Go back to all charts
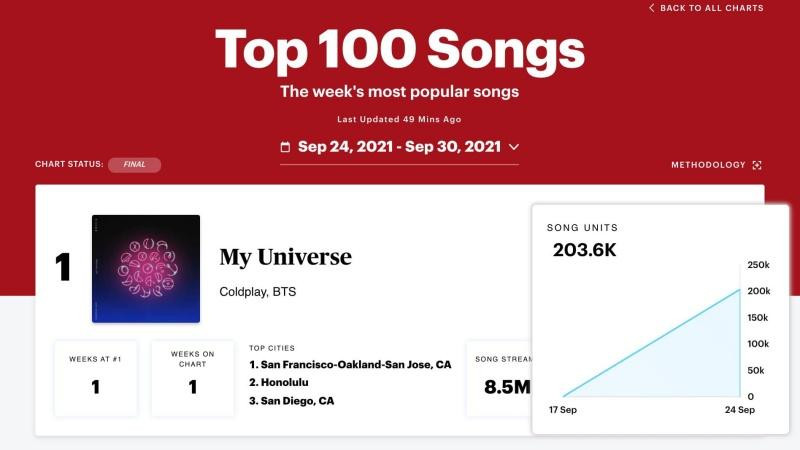 (x=712, y=8)
